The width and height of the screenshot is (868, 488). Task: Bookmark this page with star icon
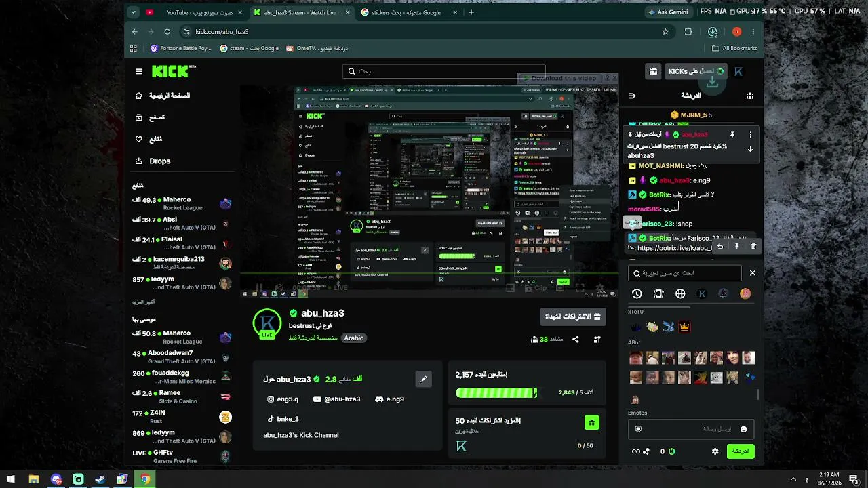coord(665,31)
